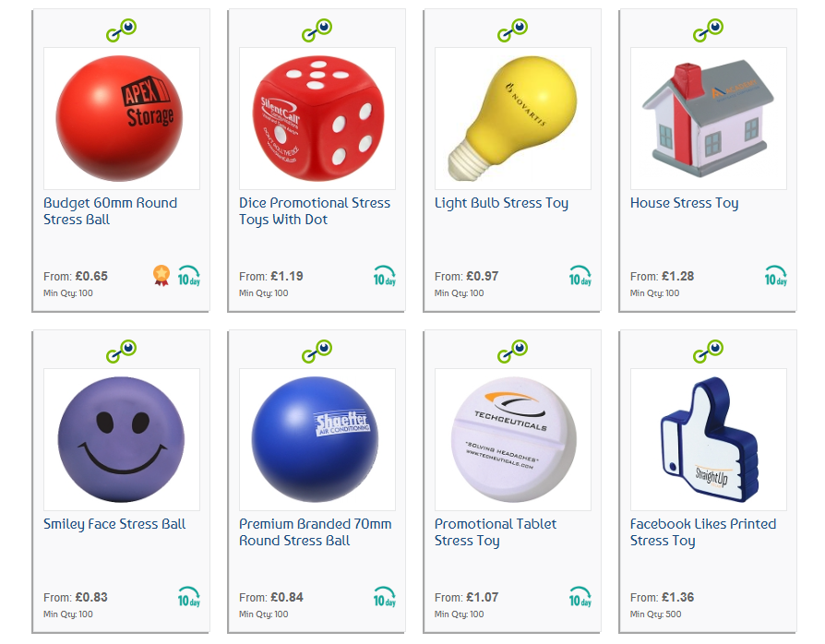
Task: Select the blue thumbs-up StraightUp image
Action: pos(709,439)
